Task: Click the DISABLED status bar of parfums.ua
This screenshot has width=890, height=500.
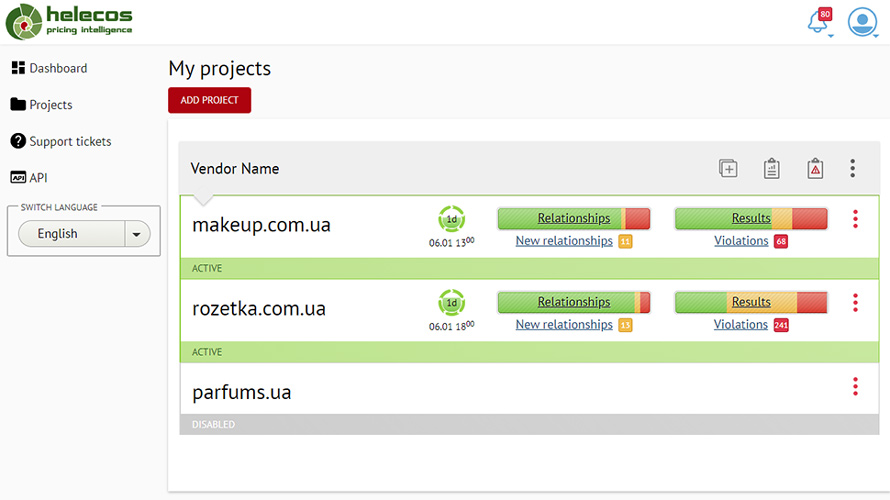Action: coord(529,425)
